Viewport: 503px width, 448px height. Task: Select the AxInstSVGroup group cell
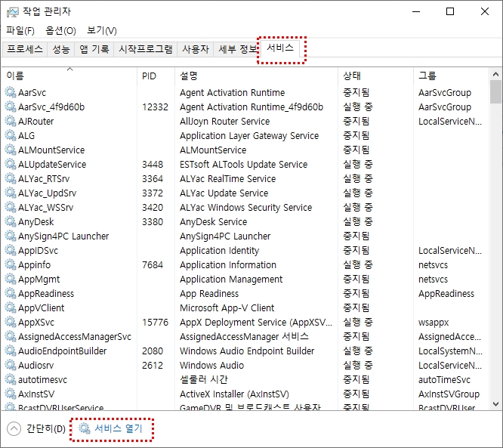point(449,394)
